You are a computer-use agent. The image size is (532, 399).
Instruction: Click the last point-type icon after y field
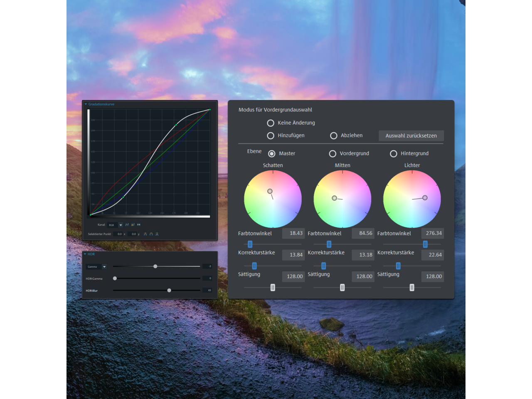(157, 234)
